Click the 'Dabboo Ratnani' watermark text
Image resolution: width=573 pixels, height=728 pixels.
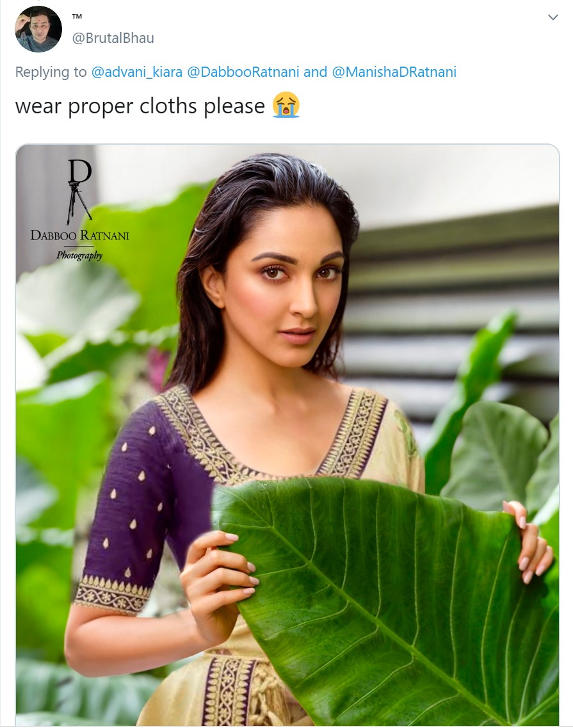coord(80,235)
